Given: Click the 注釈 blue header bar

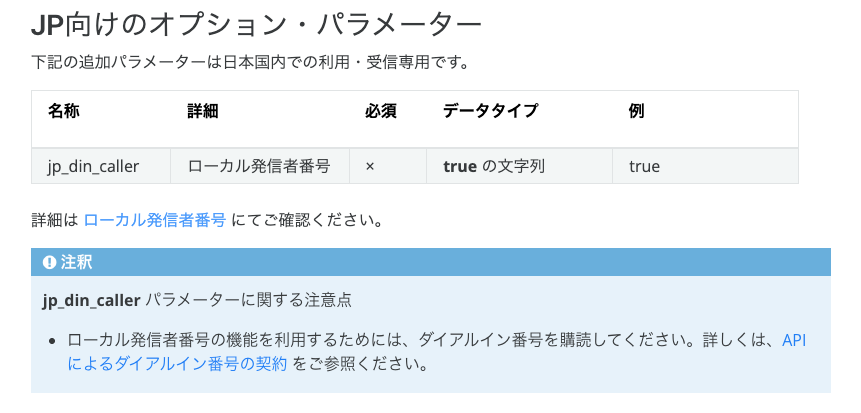Looking at the screenshot, I should tap(431, 262).
